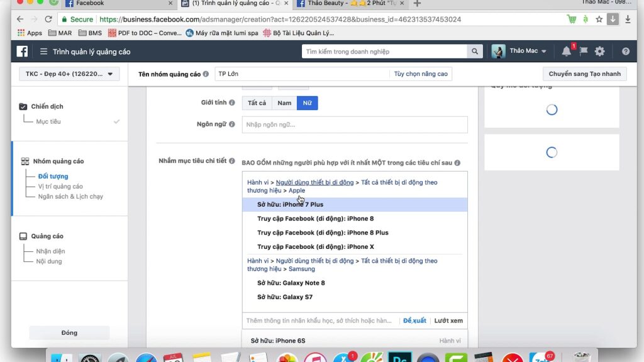The height and width of the screenshot is (362, 644).
Task: Click the info icon beside Tên nhóm quảng cáo
Action: (x=206, y=74)
